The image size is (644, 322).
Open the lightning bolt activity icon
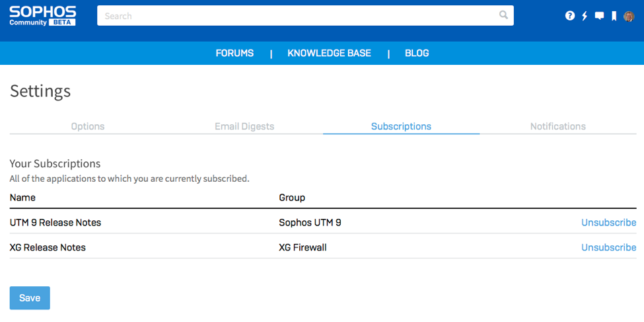point(585,16)
